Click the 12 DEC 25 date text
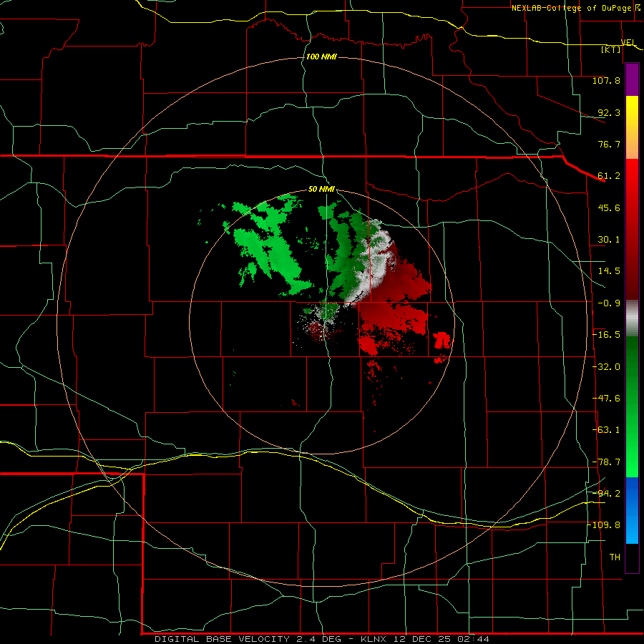The height and width of the screenshot is (644, 644). pyautogui.click(x=421, y=639)
